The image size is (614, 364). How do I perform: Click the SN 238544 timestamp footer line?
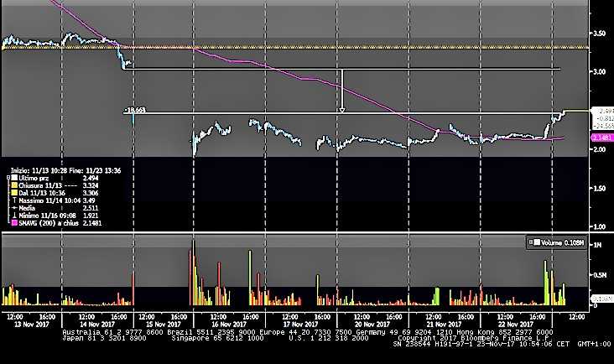pyautogui.click(x=502, y=344)
